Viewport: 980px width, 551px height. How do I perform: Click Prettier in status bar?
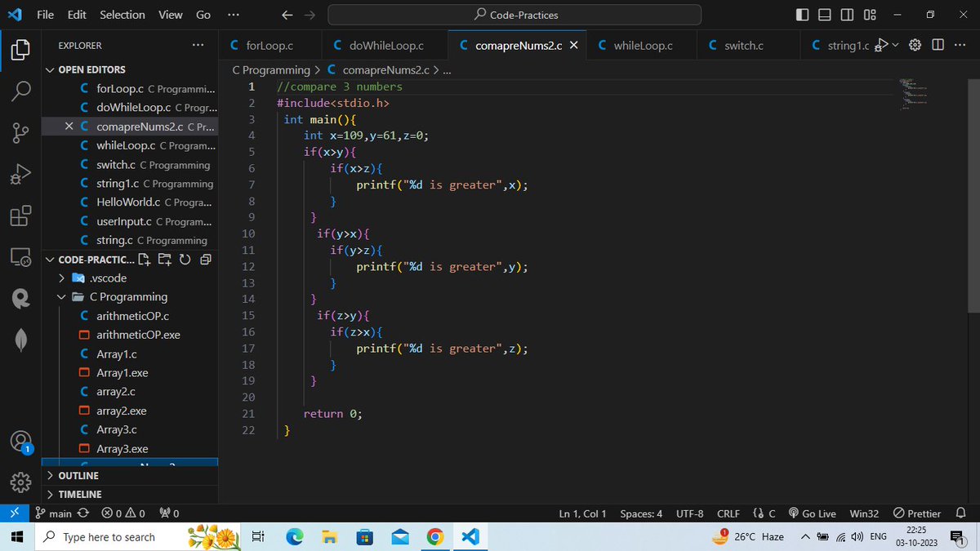pos(917,513)
